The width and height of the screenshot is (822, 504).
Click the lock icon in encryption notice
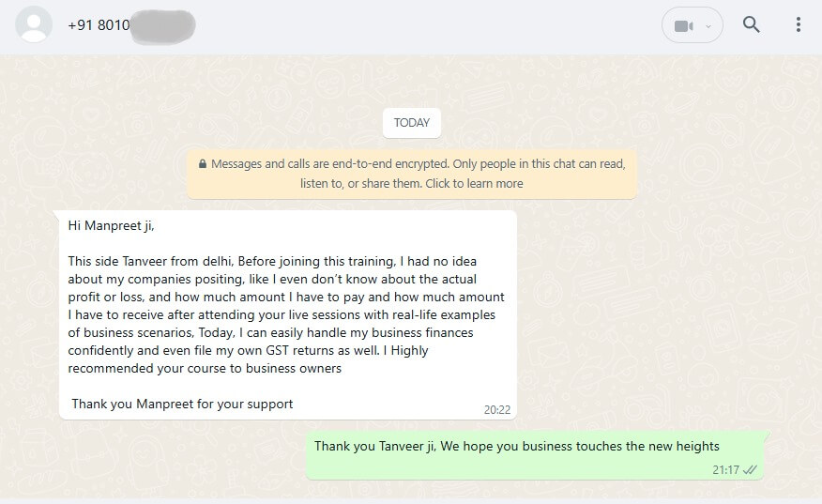(203, 164)
